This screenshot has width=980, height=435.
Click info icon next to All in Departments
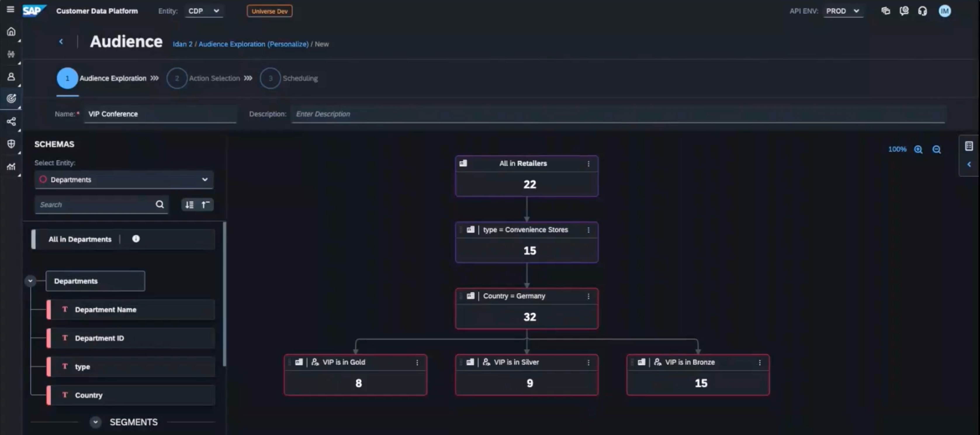click(x=136, y=239)
